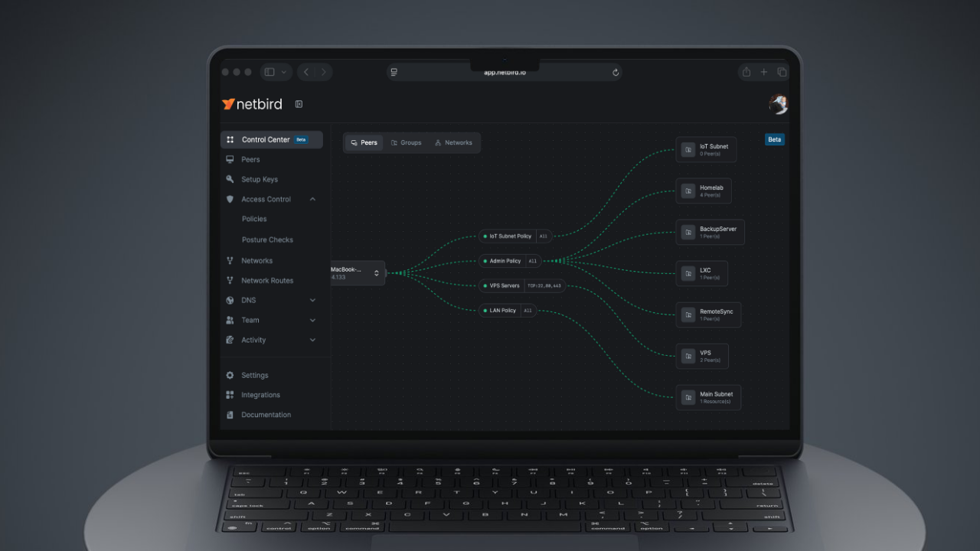Image resolution: width=980 pixels, height=551 pixels.
Task: Select the Setup Keys key icon
Action: [230, 179]
